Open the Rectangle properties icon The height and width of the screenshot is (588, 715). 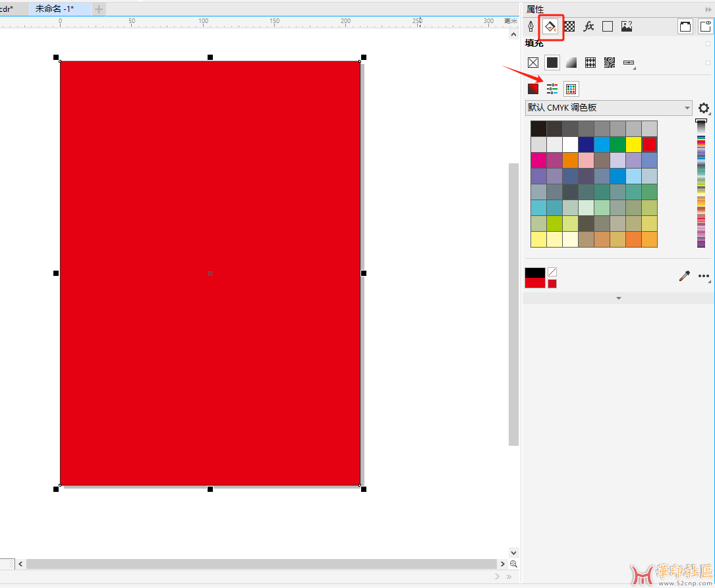(608, 26)
